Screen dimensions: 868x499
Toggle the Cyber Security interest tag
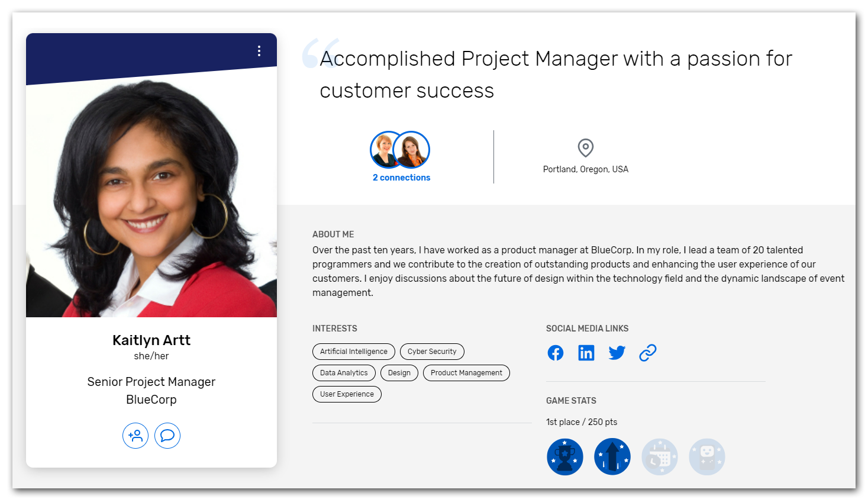[x=432, y=351]
